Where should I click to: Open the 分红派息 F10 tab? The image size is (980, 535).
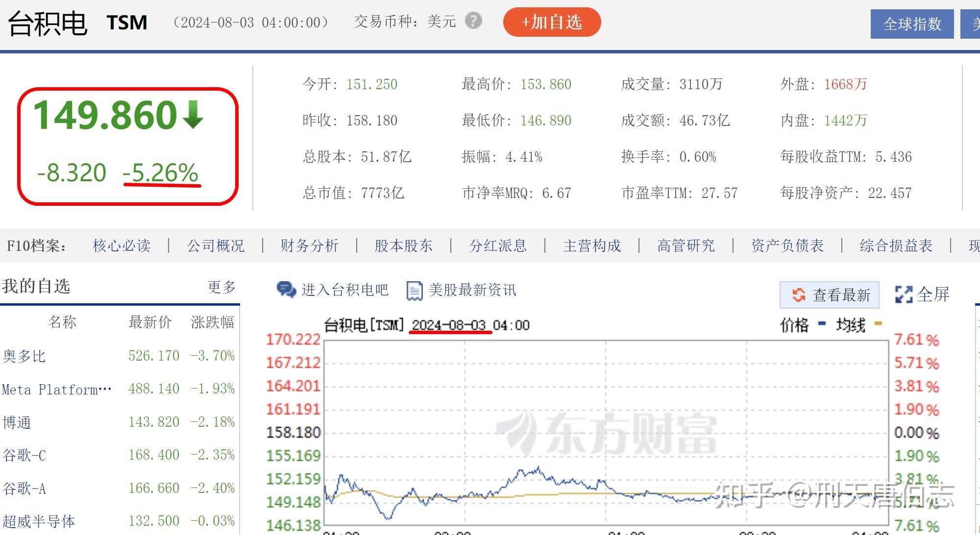[x=498, y=245]
